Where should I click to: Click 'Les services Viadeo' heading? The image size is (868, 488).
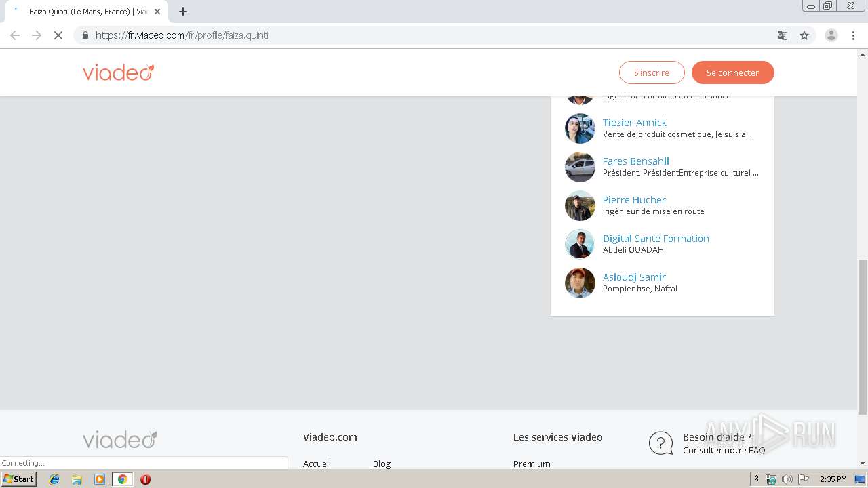[558, 437]
